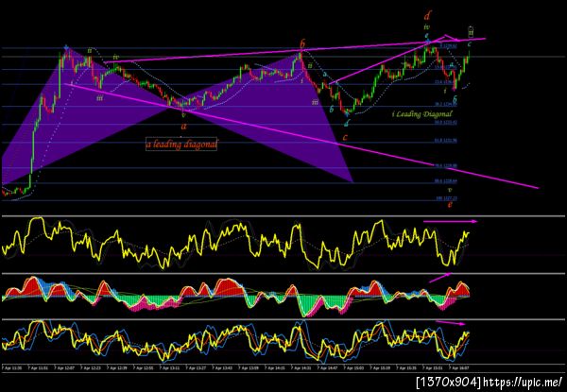Click the '50.0' Fibonacci level label
Image resolution: width=567 pixels, height=392 pixels.
point(446,123)
